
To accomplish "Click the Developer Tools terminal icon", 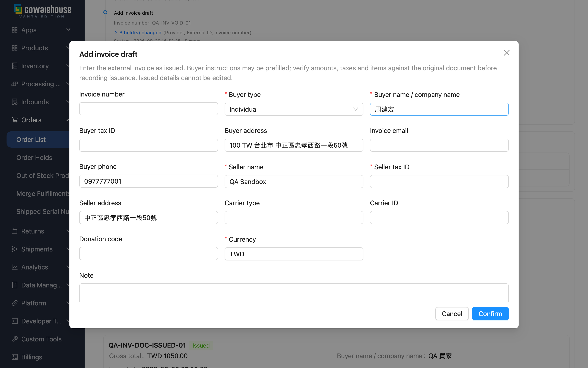I will [x=14, y=321].
